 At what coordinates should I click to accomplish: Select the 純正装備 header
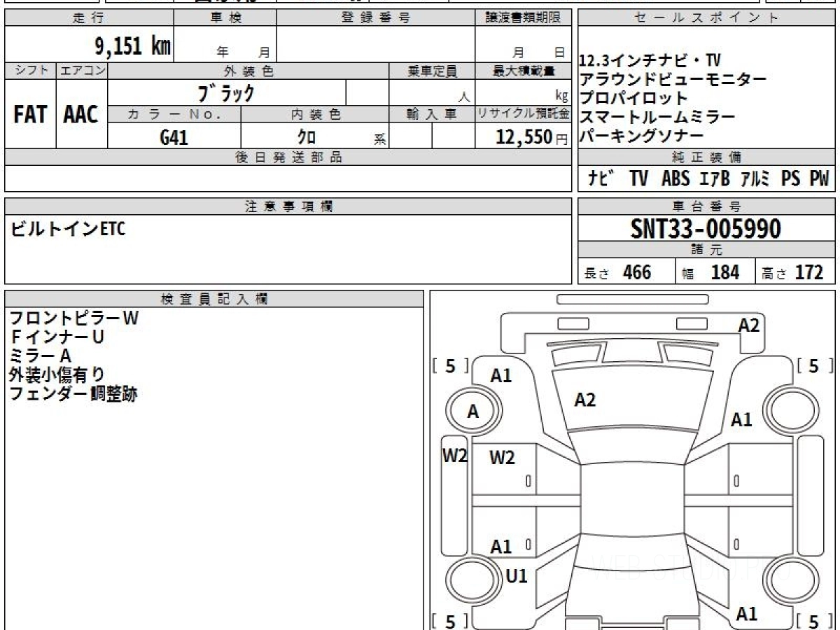point(706,157)
